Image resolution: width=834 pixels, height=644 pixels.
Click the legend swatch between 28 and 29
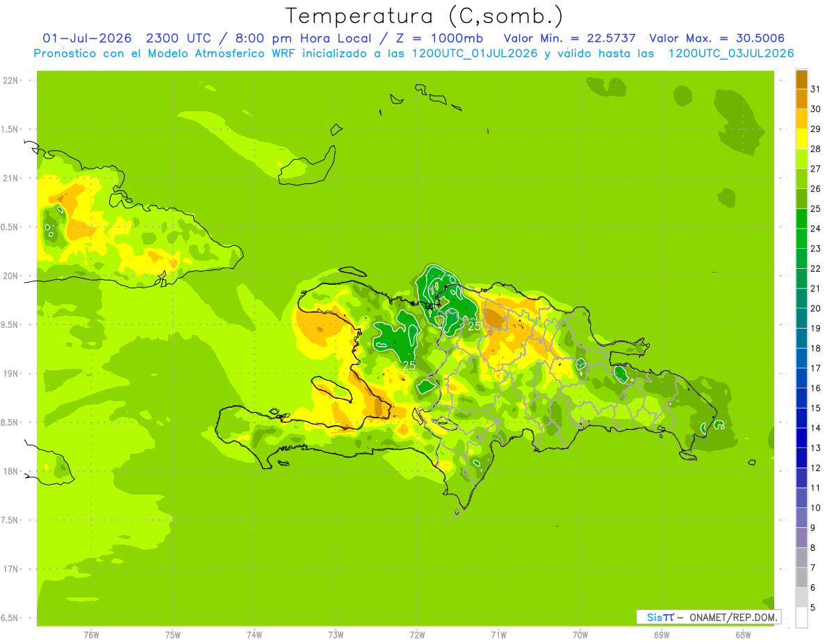801,139
